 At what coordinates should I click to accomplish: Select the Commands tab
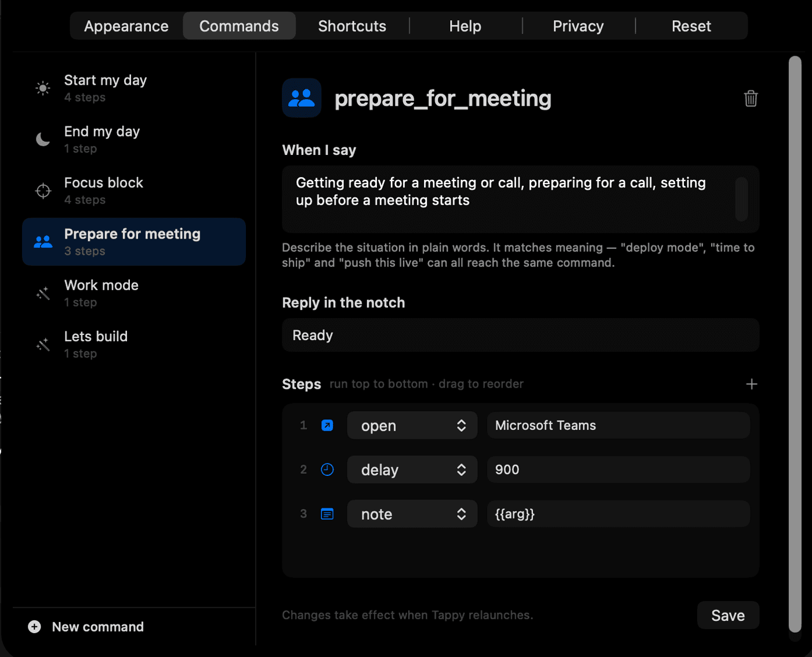239,26
